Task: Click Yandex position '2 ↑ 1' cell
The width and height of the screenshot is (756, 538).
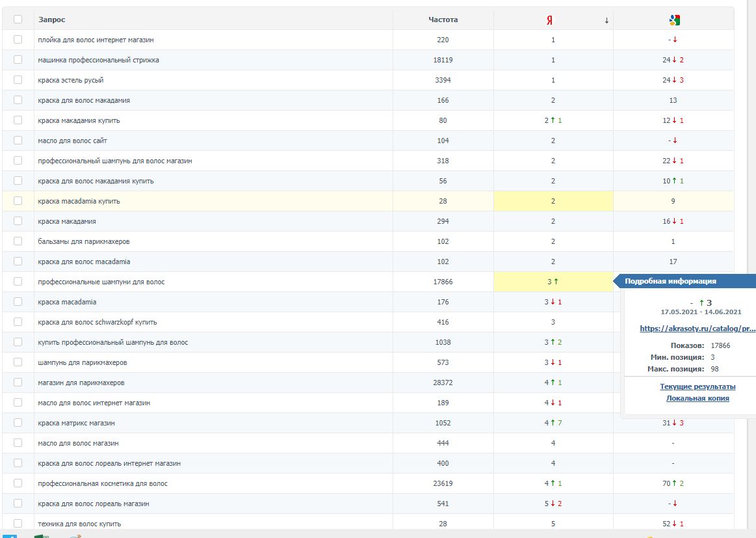Action: click(553, 120)
